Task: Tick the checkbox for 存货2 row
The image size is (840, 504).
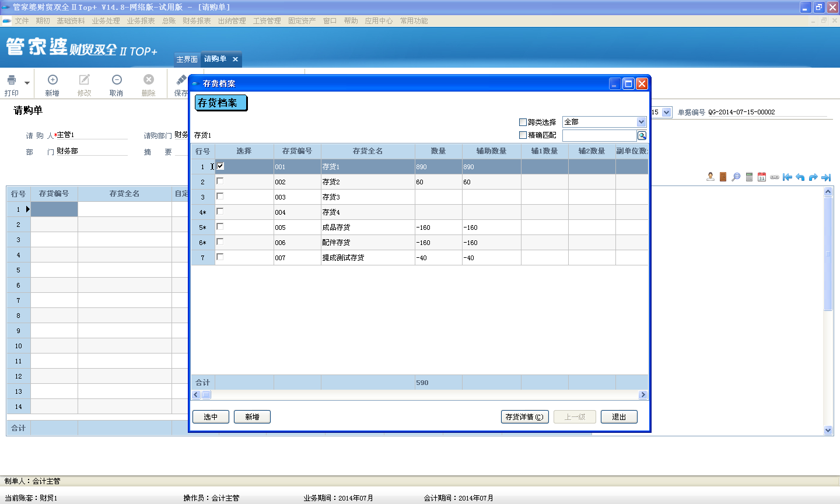Action: tap(220, 181)
